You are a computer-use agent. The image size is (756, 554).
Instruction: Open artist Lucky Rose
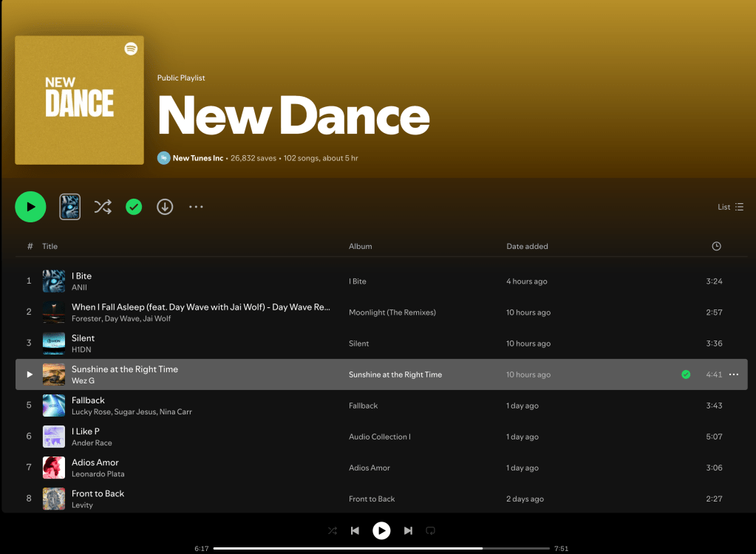pyautogui.click(x=91, y=412)
